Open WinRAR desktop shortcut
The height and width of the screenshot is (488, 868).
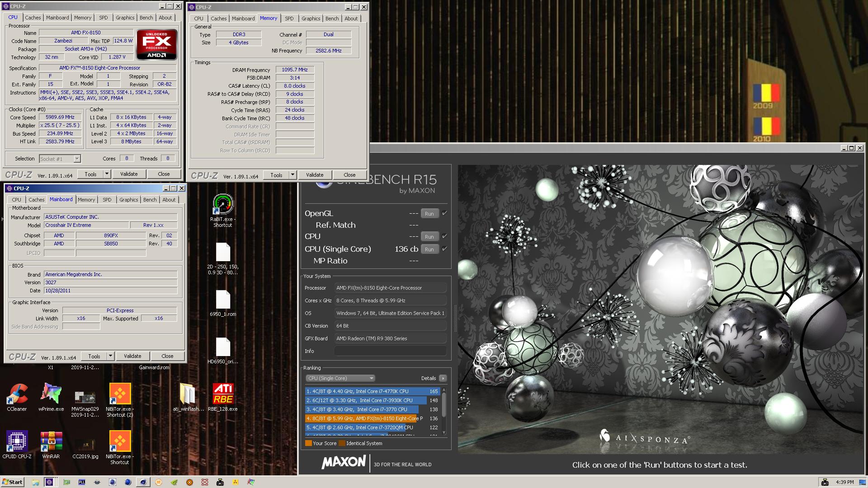click(x=51, y=445)
